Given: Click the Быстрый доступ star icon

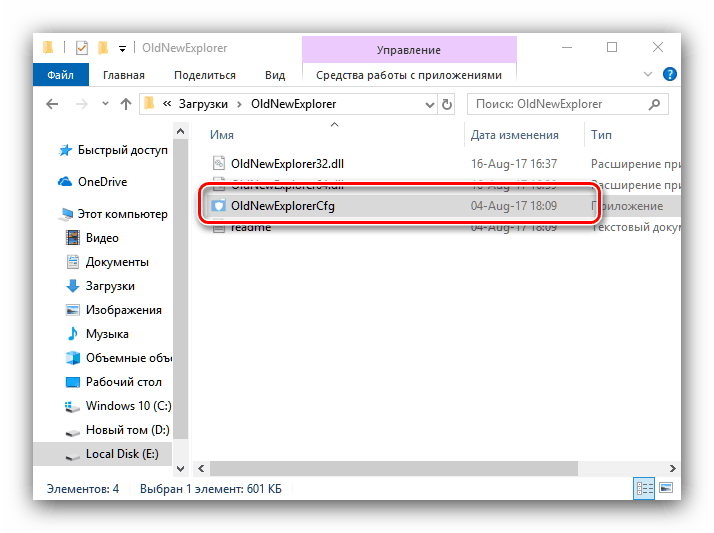Looking at the screenshot, I should coord(65,150).
